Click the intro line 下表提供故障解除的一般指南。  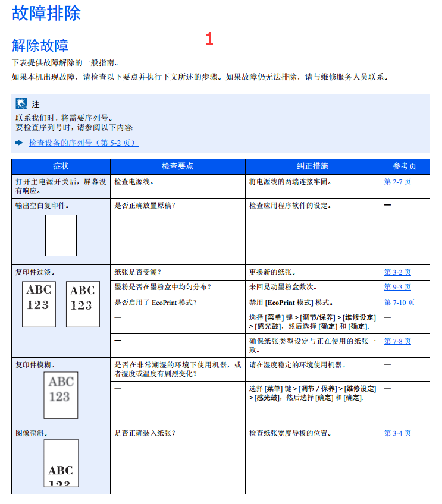click(x=65, y=62)
